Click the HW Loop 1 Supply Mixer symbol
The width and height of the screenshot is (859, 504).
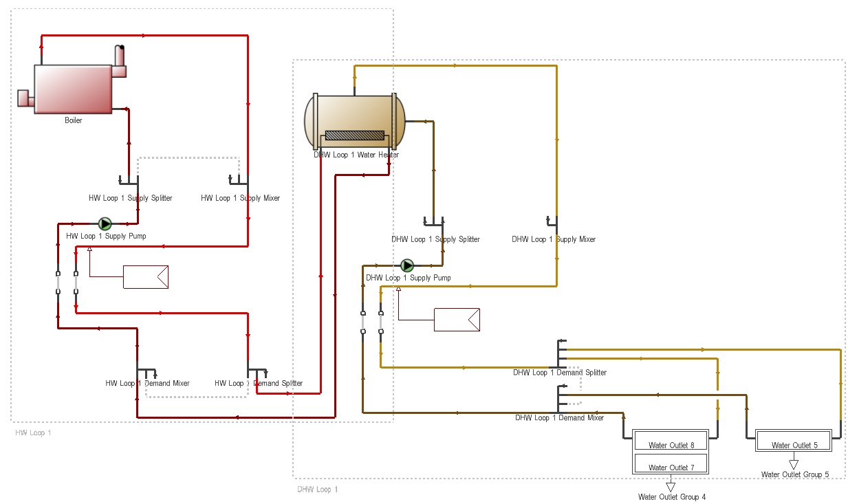pos(239,181)
